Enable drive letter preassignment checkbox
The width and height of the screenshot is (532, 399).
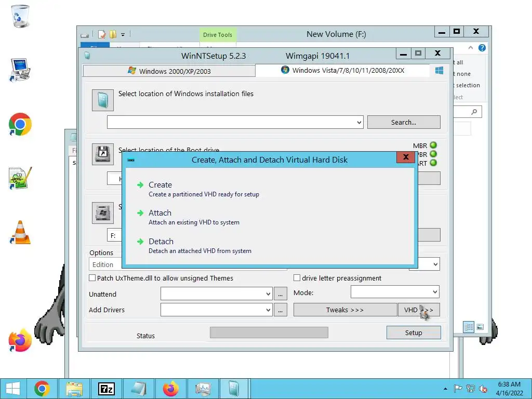pyautogui.click(x=297, y=278)
